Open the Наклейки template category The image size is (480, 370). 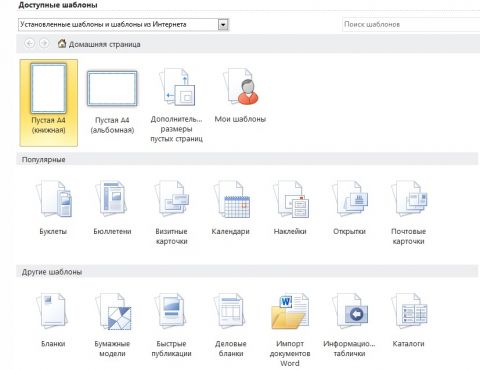pos(290,207)
